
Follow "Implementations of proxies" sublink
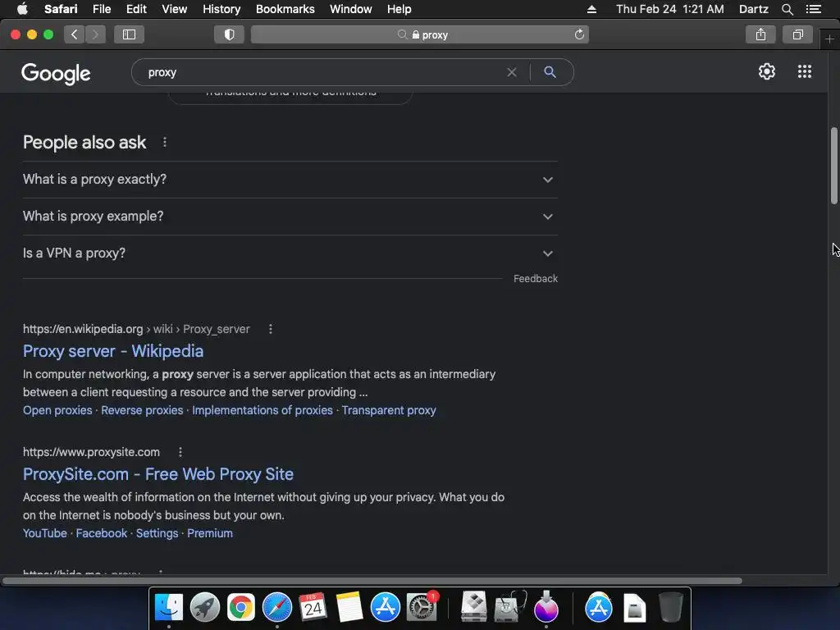pos(262,410)
